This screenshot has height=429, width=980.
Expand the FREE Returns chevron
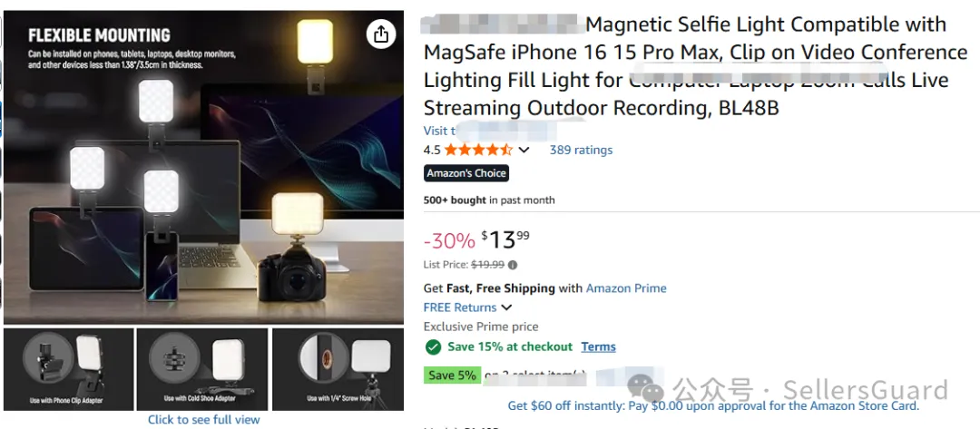(506, 307)
